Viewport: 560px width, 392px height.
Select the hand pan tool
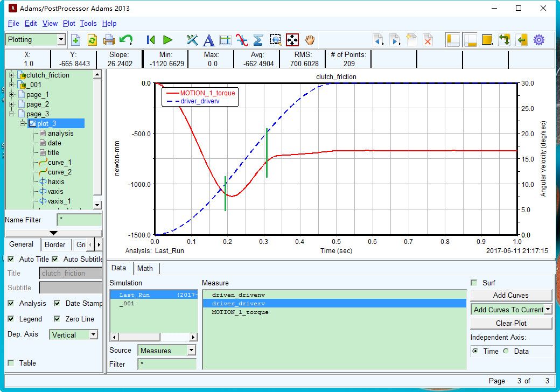[310, 40]
